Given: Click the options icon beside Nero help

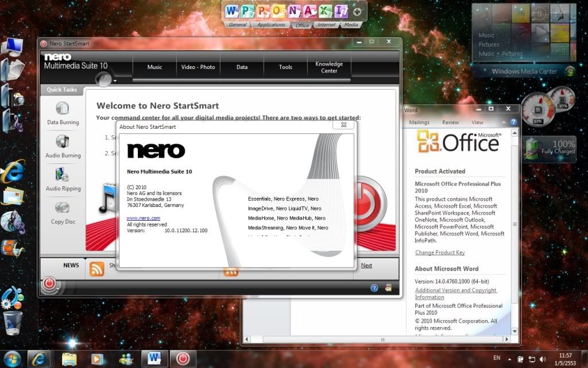Looking at the screenshot, I should click(388, 287).
